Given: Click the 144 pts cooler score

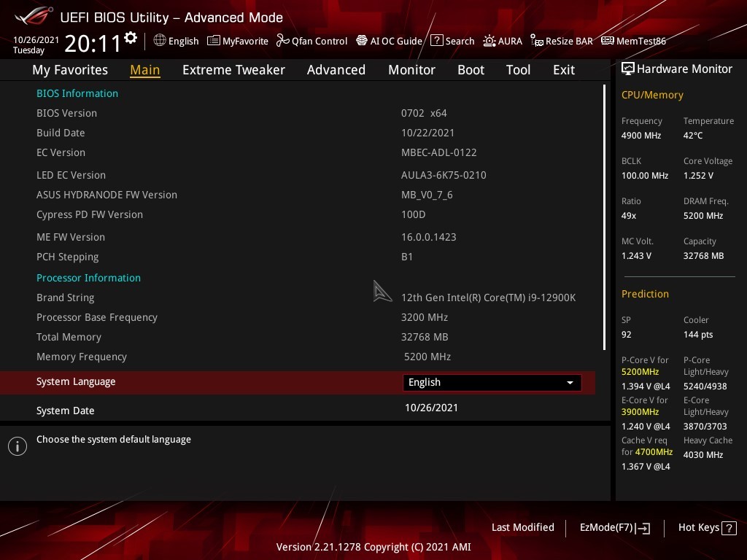Looking at the screenshot, I should (x=698, y=334).
